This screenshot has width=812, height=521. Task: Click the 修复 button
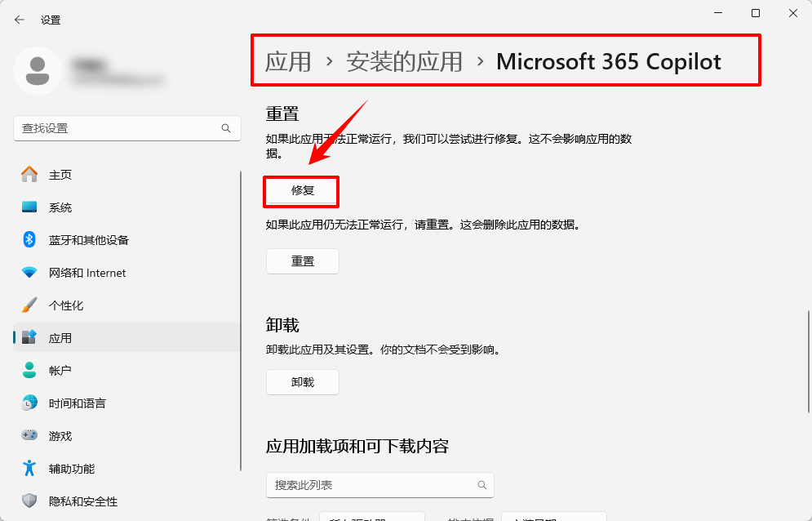(303, 190)
